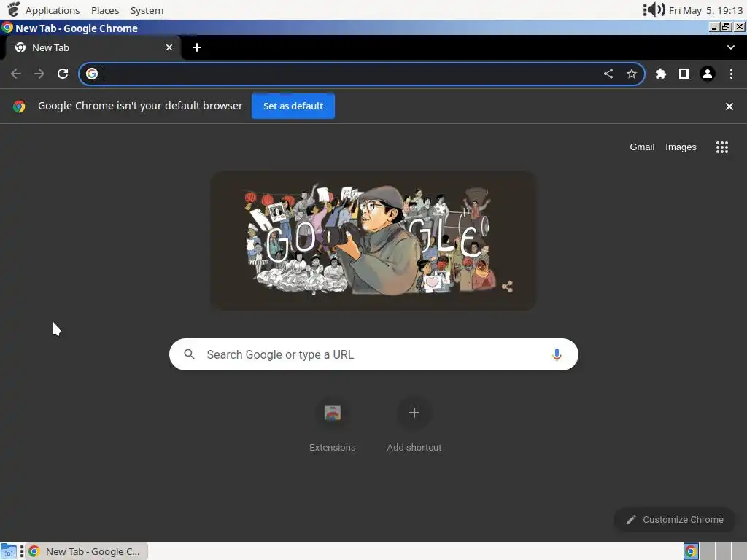Image resolution: width=747 pixels, height=560 pixels.
Task: Click the Google icon in address bar
Action: coord(92,74)
